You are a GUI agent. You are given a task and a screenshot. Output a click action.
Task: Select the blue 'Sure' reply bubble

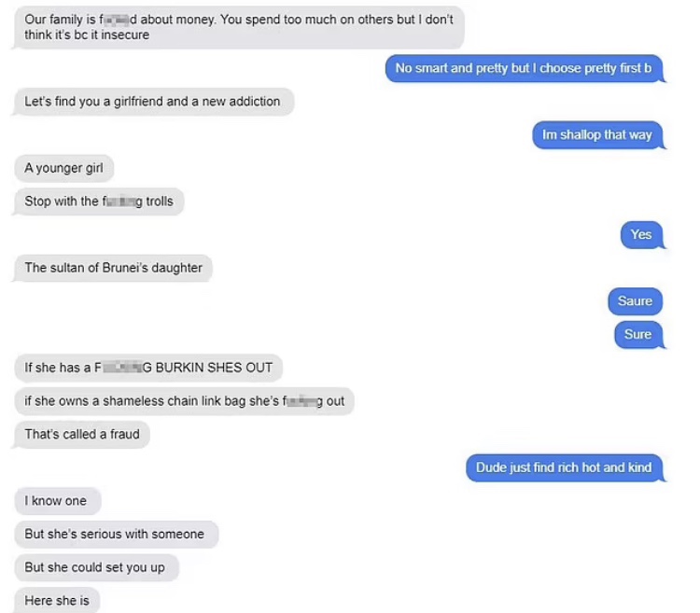click(637, 335)
